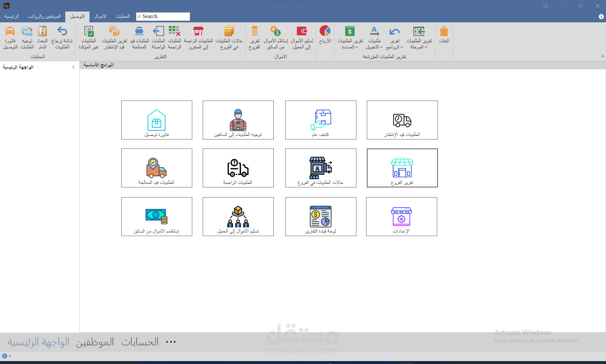Image resolution: width=606 pixels, height=364 pixels.
Task: Open البحث العام clipboard icon
Action: click(42, 31)
